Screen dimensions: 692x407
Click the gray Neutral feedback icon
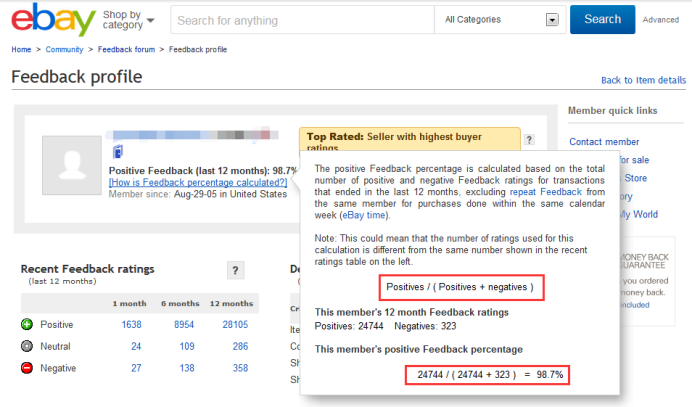(26, 346)
